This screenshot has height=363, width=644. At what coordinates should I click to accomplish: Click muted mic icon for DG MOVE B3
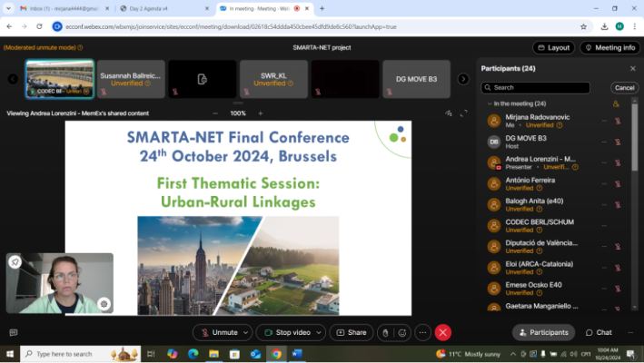[x=618, y=142]
